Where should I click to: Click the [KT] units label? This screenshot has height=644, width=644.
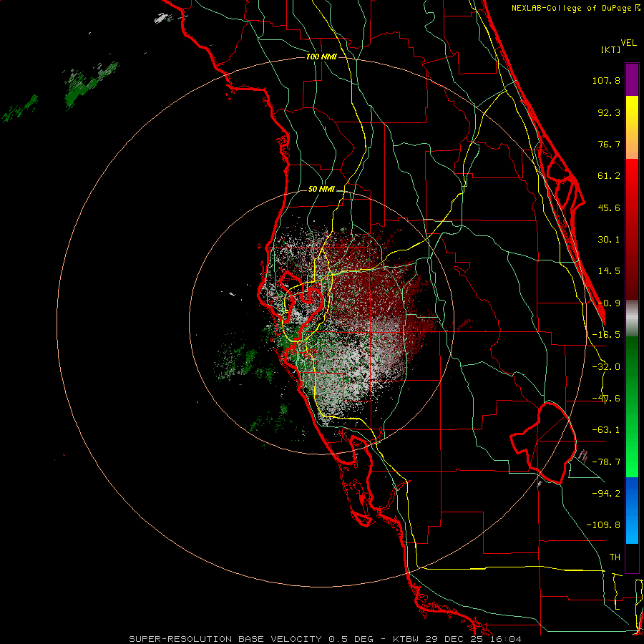point(610,49)
